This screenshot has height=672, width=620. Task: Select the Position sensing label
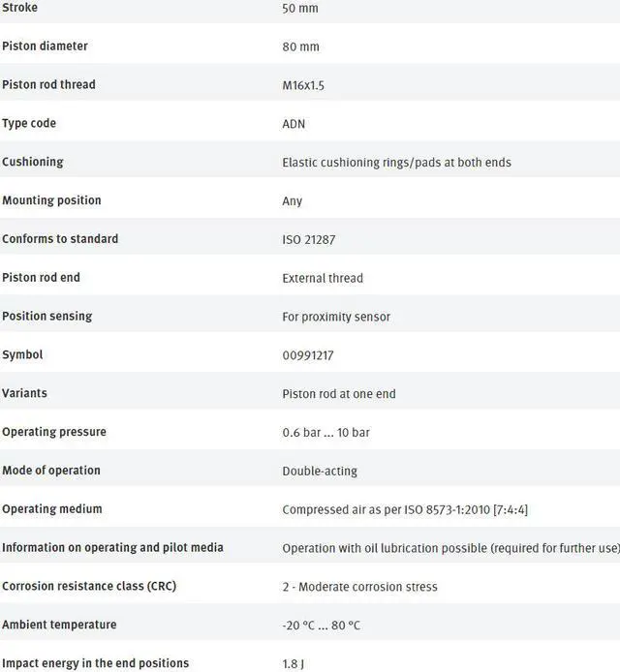(47, 316)
